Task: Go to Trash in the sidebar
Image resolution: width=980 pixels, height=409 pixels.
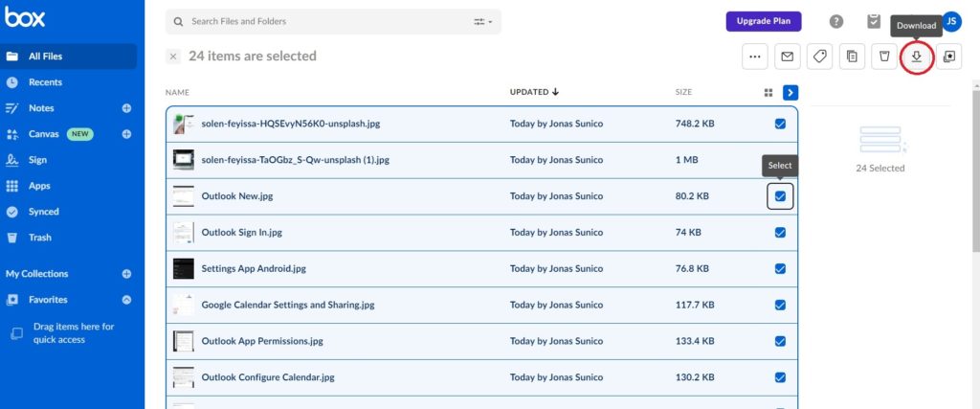Action: pos(40,238)
